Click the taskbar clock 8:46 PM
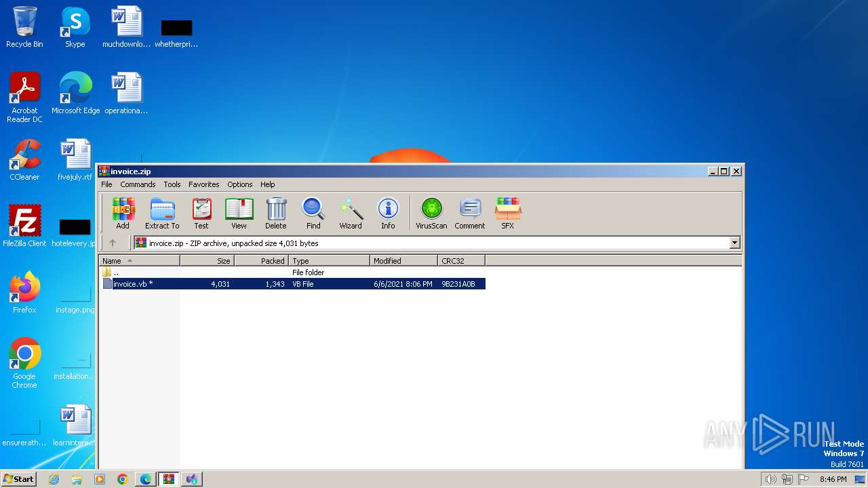Image resolution: width=868 pixels, height=488 pixels. (x=833, y=479)
